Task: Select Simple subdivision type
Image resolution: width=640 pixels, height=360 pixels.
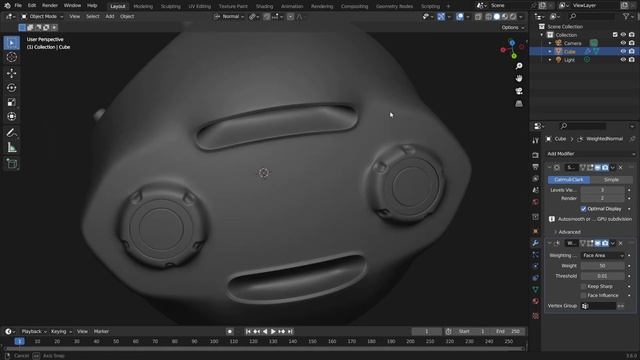Action: tap(611, 180)
